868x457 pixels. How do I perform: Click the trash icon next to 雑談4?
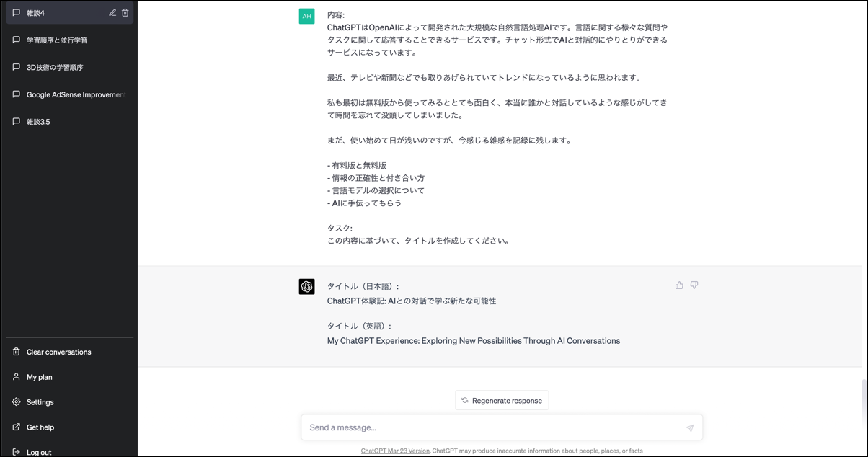(125, 13)
